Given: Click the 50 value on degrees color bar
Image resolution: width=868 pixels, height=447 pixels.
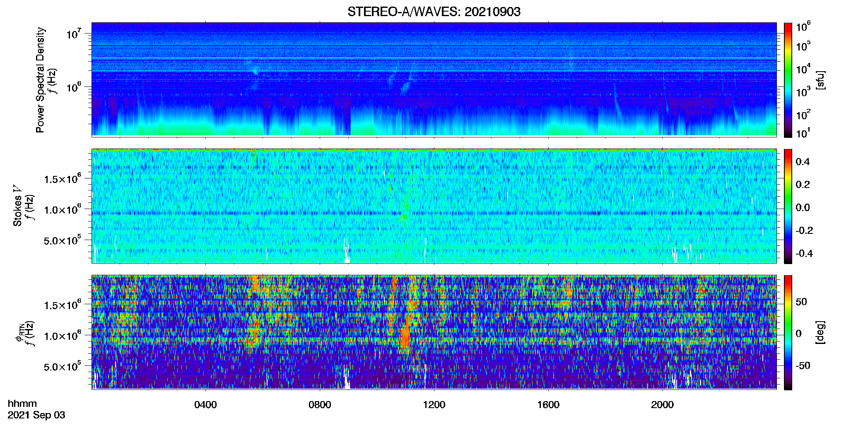Looking at the screenshot, I should (801, 302).
